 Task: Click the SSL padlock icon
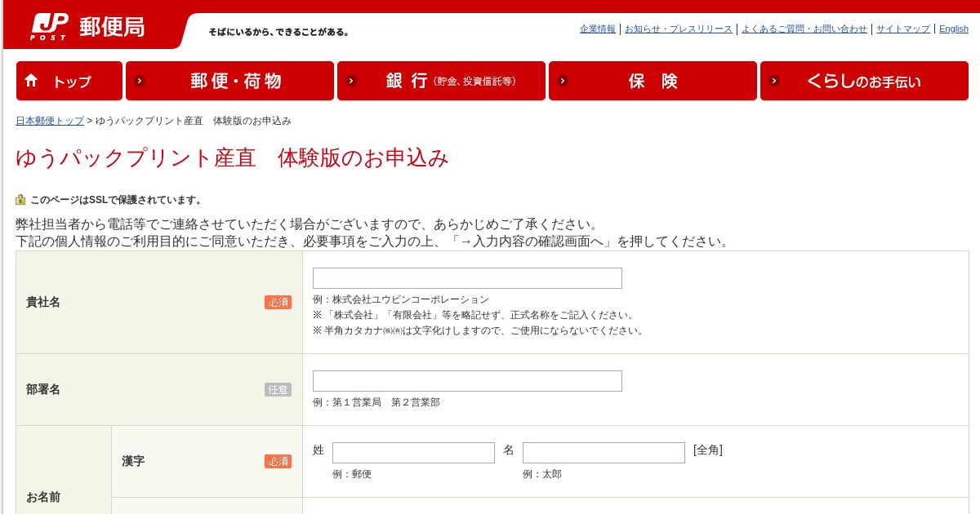[x=20, y=199]
